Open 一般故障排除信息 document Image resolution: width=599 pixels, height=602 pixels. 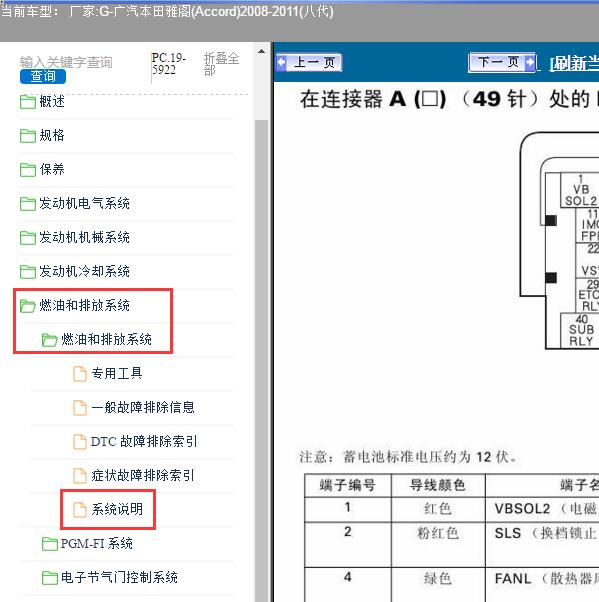(143, 407)
